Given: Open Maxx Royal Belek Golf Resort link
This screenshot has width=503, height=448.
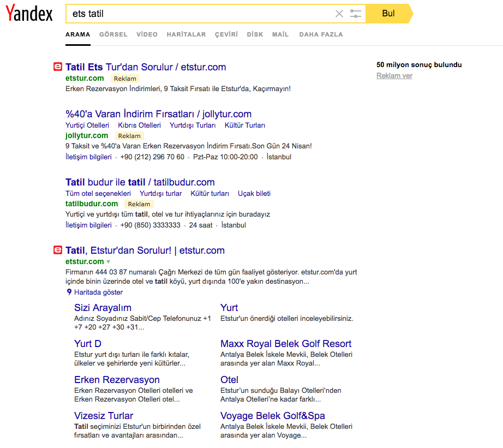Looking at the screenshot, I should click(286, 344).
